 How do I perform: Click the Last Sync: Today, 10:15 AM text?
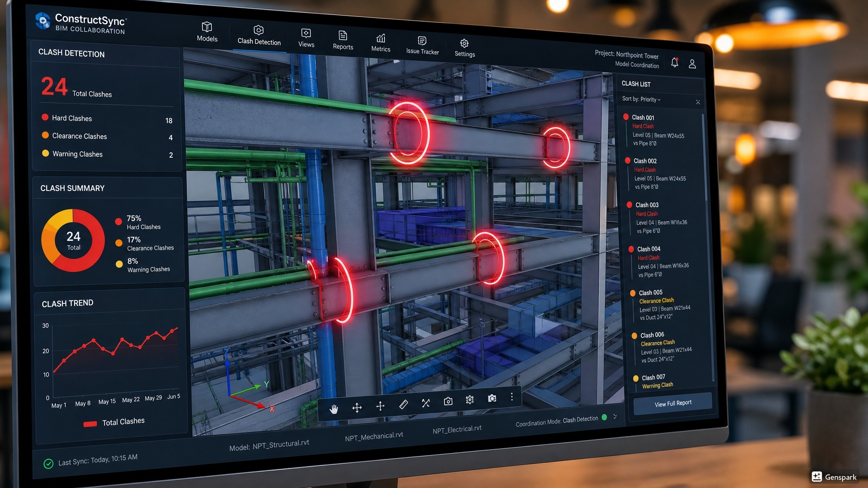98,460
